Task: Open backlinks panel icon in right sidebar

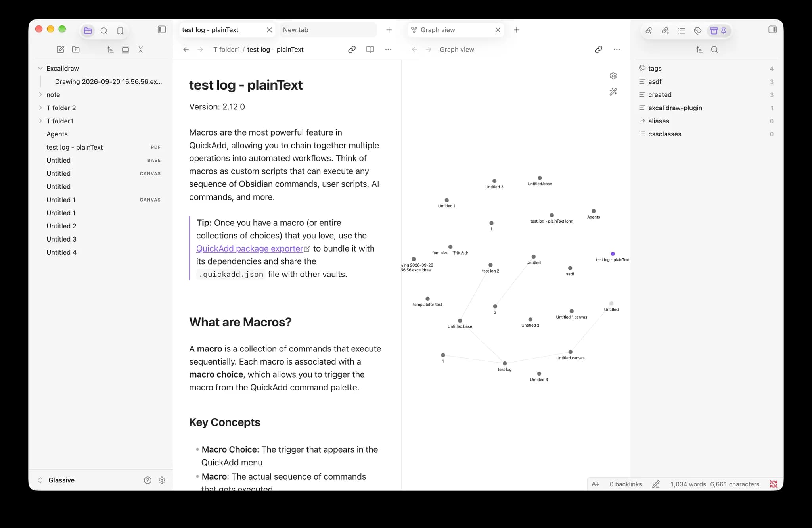Action: [649, 31]
